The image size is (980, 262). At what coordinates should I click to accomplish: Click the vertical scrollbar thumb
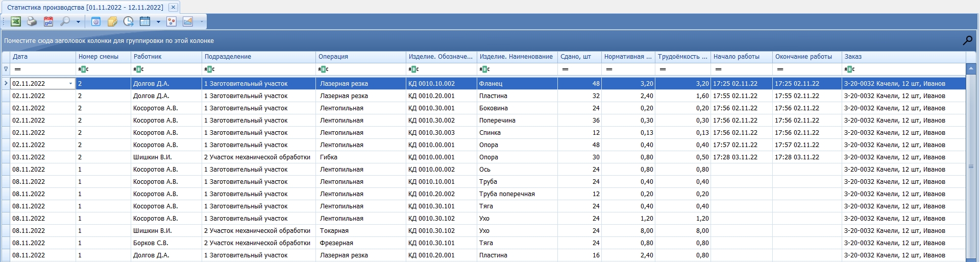pos(971,166)
